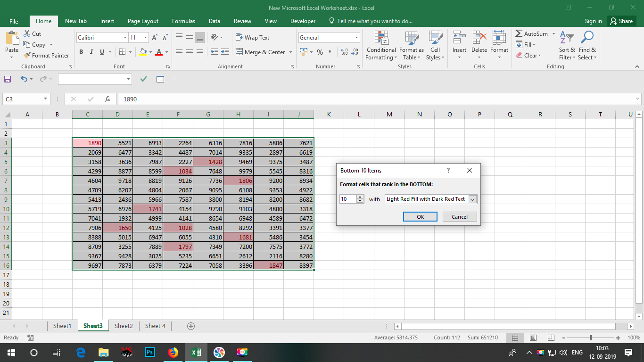Open the Number Format dropdown

point(356,37)
